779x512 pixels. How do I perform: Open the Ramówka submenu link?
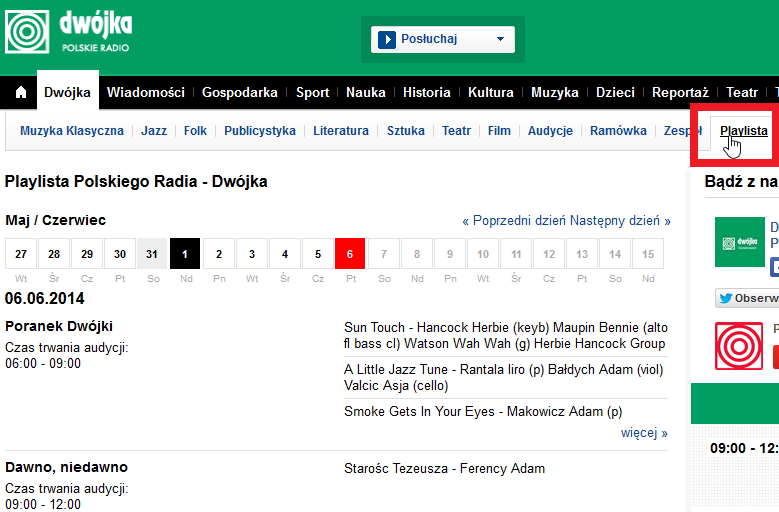click(x=619, y=131)
